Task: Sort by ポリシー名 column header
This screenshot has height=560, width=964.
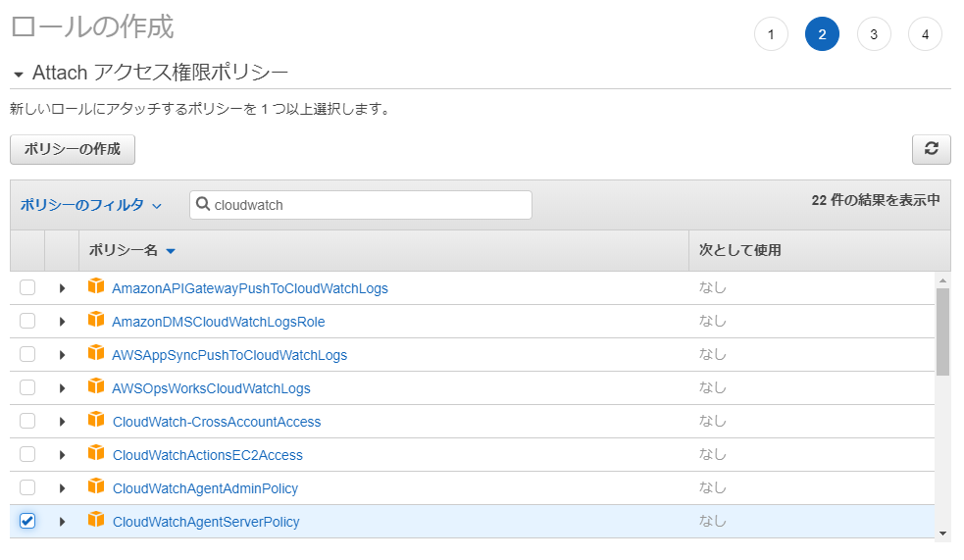Action: click(x=131, y=250)
